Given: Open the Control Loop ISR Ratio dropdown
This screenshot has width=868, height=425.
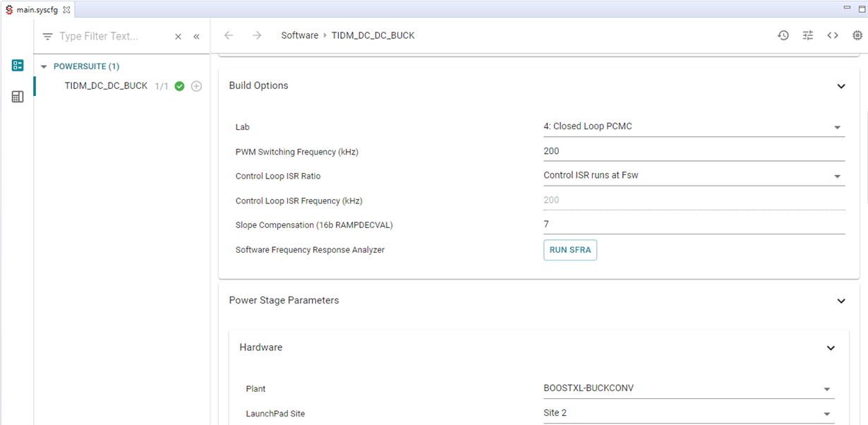Looking at the screenshot, I should 837,176.
